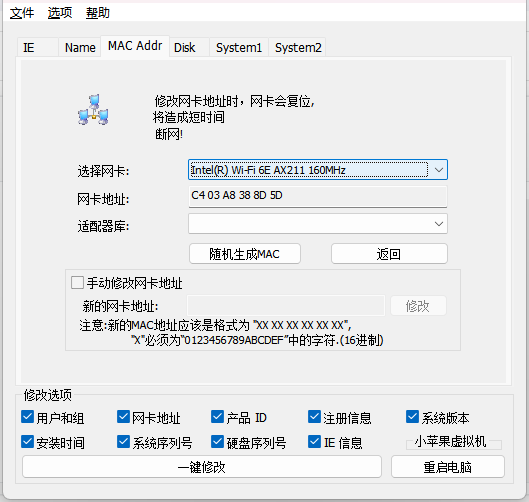Switch to the System1 tab
Image resolution: width=529 pixels, height=502 pixels.
(239, 47)
